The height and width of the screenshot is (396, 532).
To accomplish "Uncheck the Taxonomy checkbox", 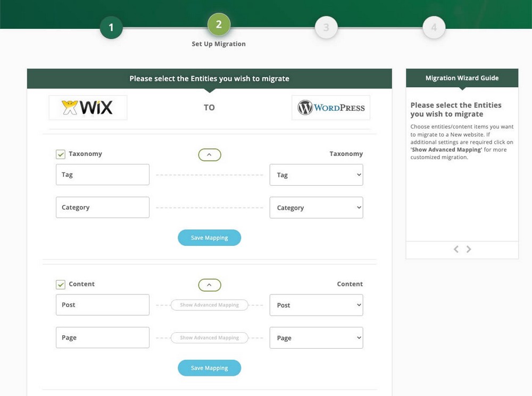I will click(61, 154).
